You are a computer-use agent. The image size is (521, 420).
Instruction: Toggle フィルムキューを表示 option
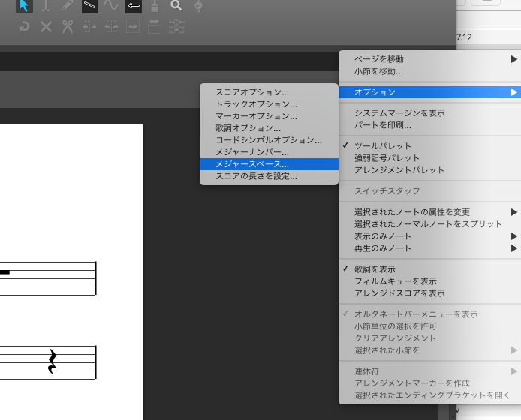point(429,281)
